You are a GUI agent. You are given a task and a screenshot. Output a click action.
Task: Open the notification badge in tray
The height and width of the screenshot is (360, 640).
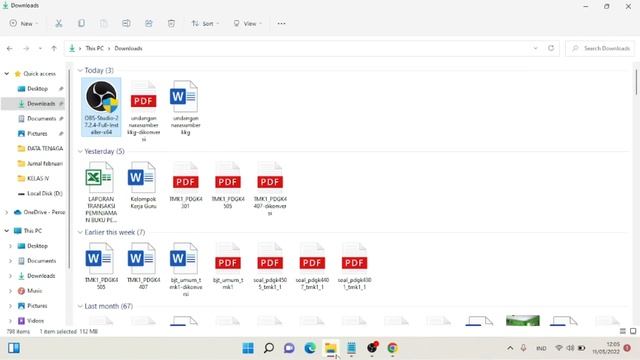[x=627, y=348]
